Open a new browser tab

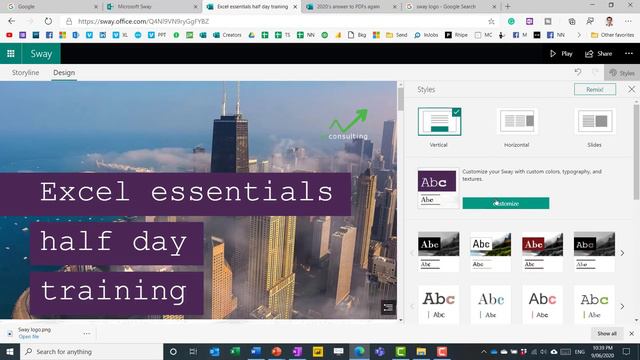click(508, 7)
